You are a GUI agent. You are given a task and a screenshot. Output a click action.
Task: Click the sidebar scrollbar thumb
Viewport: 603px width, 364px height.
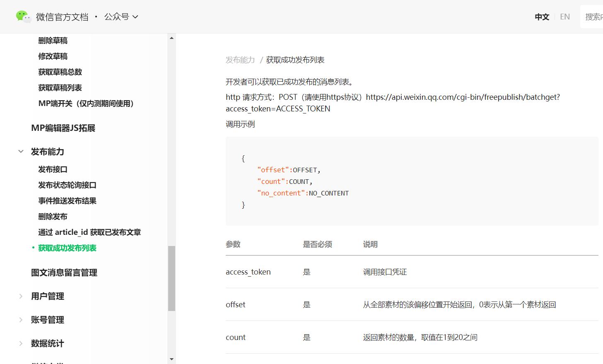[171, 278]
